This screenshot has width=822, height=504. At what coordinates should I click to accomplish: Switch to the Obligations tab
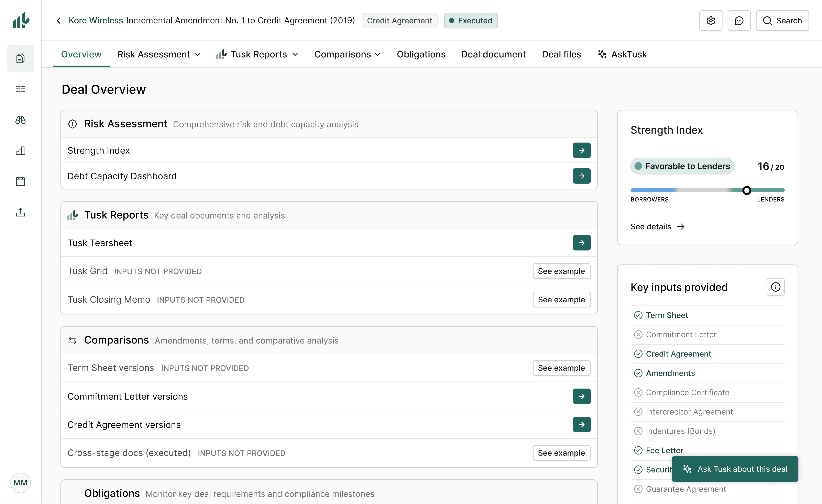point(421,54)
